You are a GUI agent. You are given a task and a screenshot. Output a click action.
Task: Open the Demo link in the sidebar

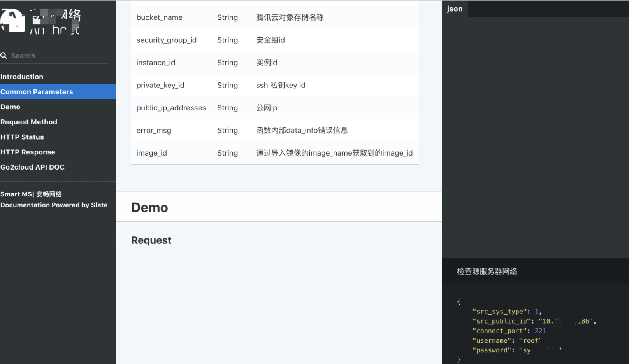pos(11,107)
